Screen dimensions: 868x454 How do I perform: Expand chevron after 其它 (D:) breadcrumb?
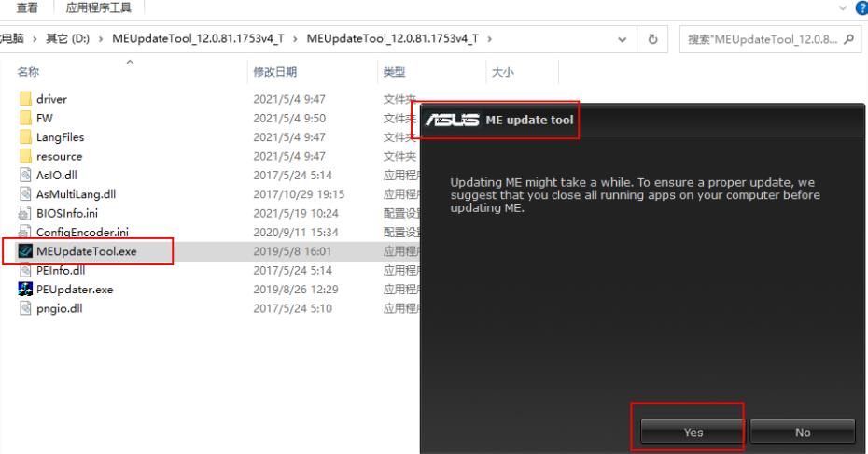[x=102, y=39]
